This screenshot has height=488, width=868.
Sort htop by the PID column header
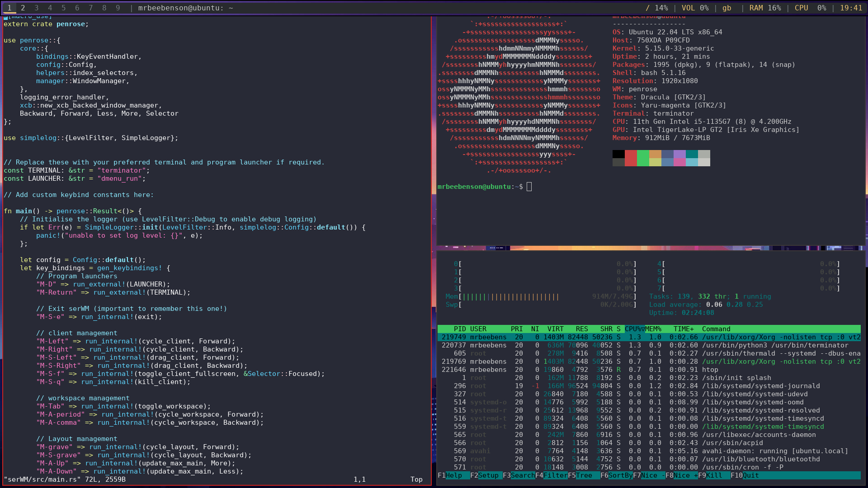460,329
